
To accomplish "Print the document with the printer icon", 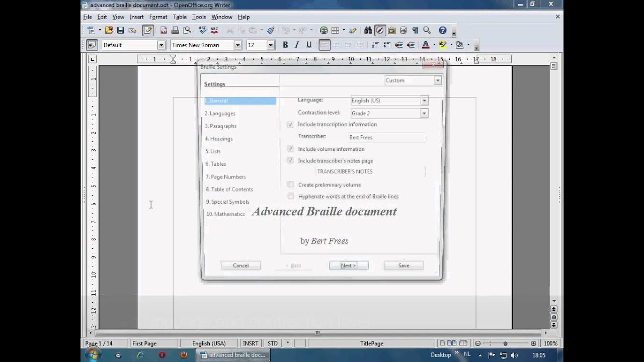I will click(x=175, y=31).
